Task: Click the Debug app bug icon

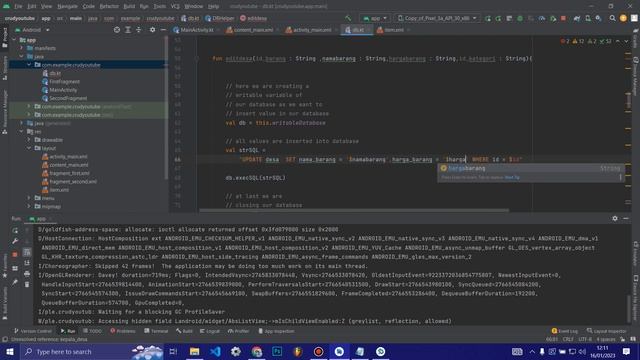Action: point(520,18)
